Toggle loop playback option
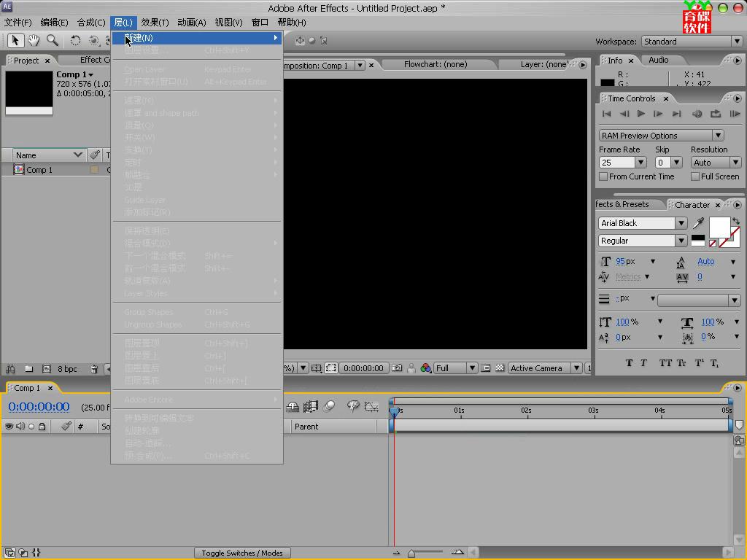747x560 pixels. (716, 114)
